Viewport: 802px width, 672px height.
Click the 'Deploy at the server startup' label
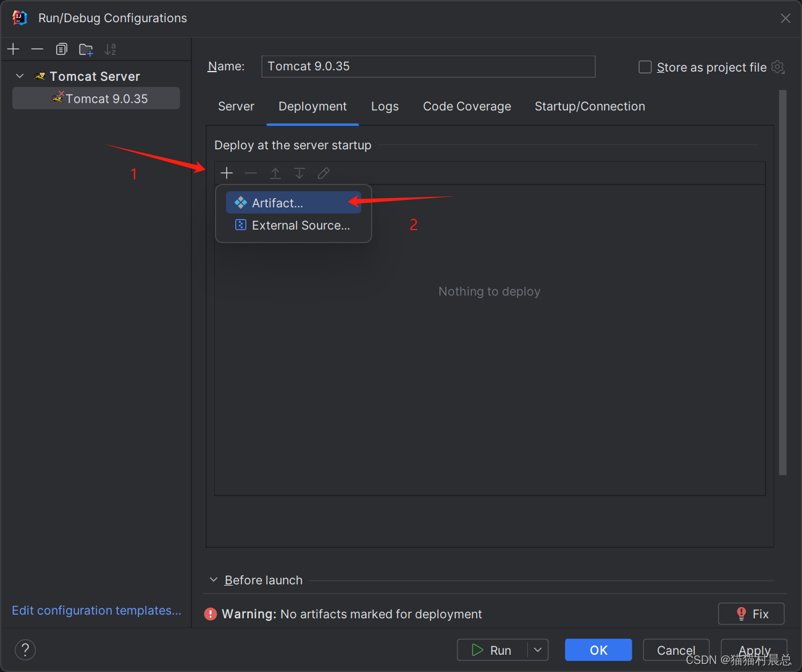point(293,145)
